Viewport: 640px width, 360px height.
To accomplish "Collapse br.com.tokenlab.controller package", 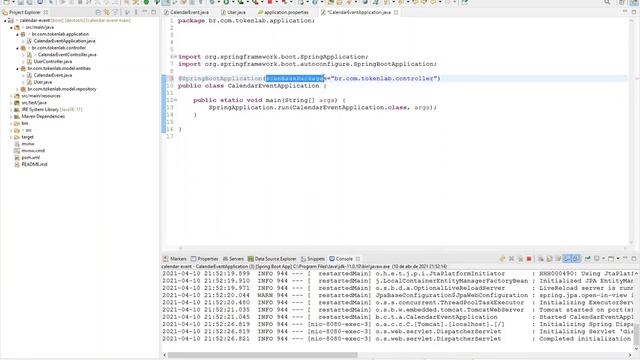I will click(18, 48).
